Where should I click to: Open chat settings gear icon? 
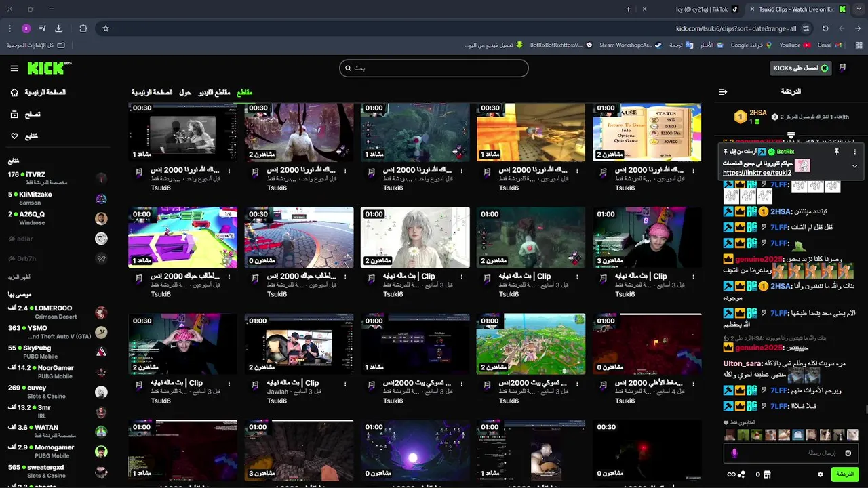point(820,474)
